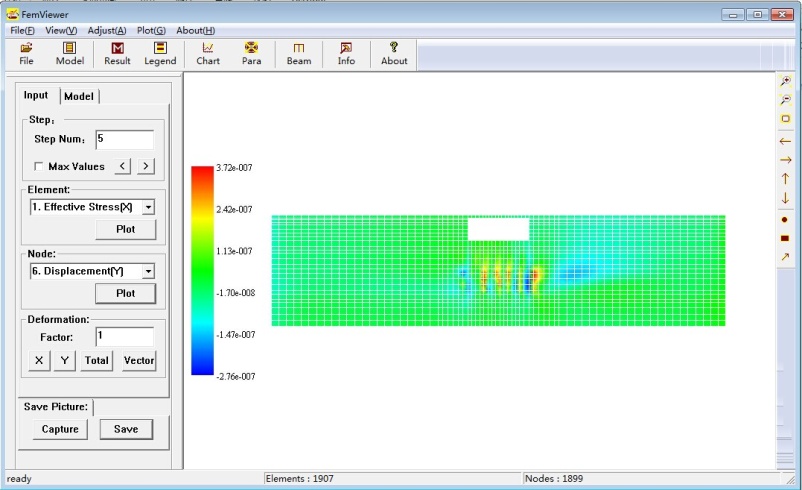Click the Model toolbar icon
The width and height of the screenshot is (802, 490).
(70, 54)
